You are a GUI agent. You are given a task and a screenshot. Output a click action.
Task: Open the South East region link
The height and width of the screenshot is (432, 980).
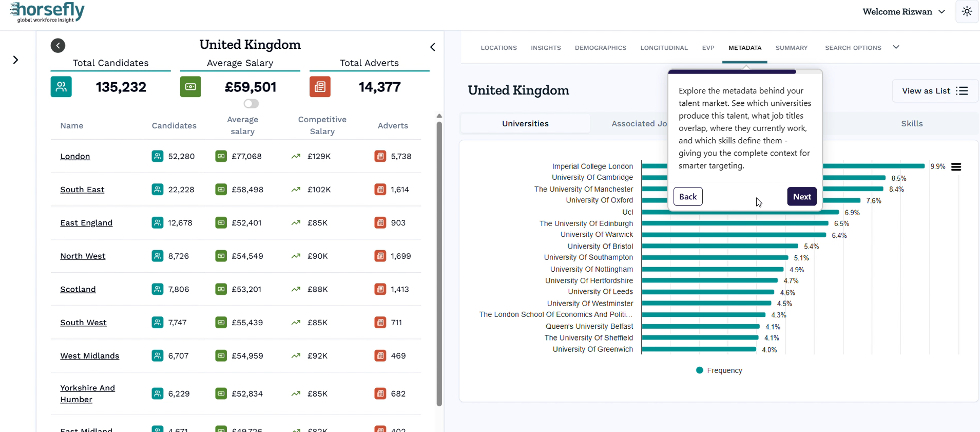(x=82, y=190)
